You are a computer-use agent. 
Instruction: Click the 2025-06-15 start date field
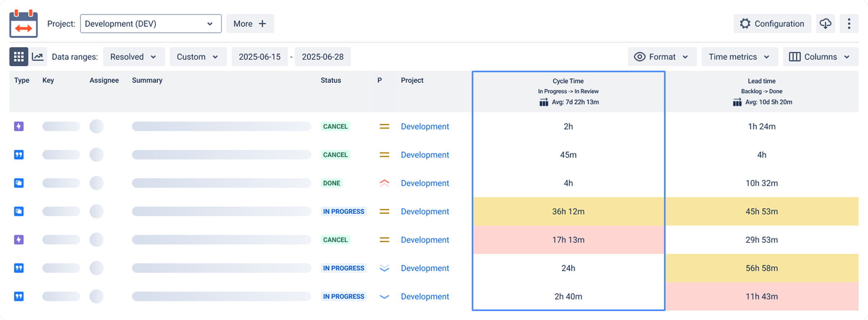260,57
